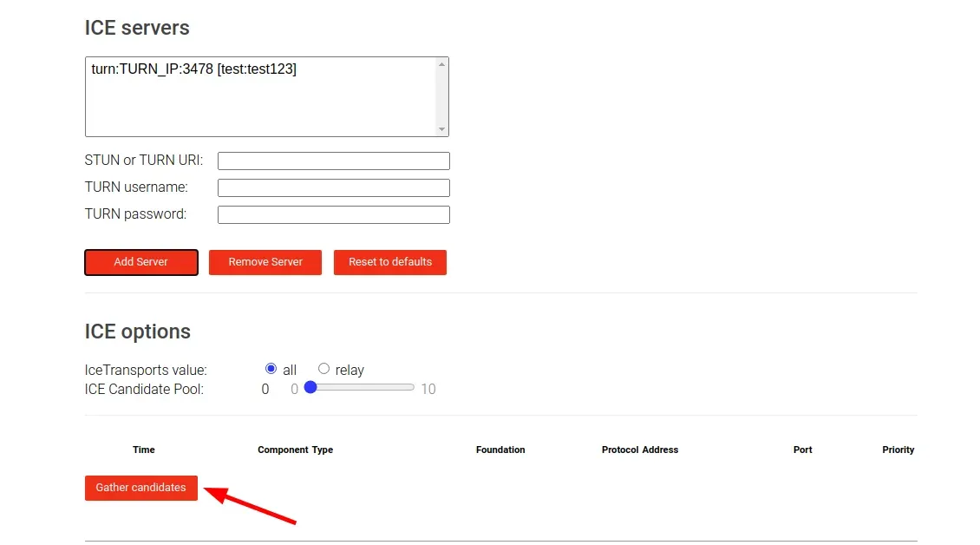Viewport: 980px width, 545px height.
Task: Select the "all" IceTransports radio option
Action: [x=271, y=369]
